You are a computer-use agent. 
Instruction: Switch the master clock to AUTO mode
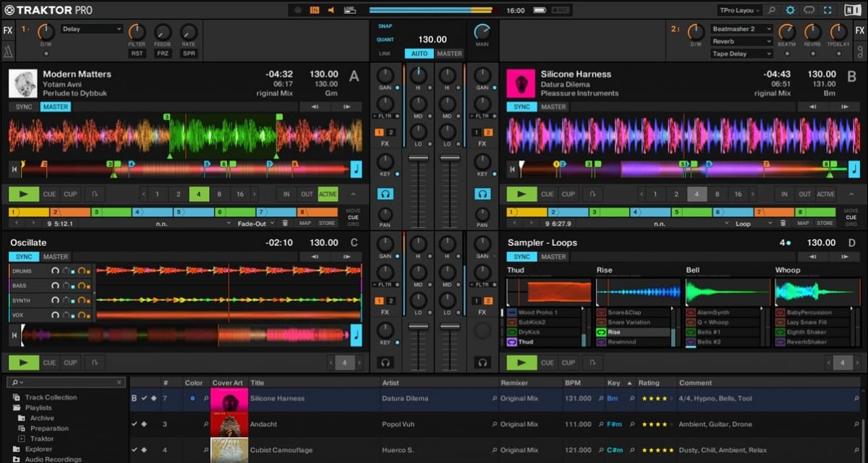click(x=420, y=54)
